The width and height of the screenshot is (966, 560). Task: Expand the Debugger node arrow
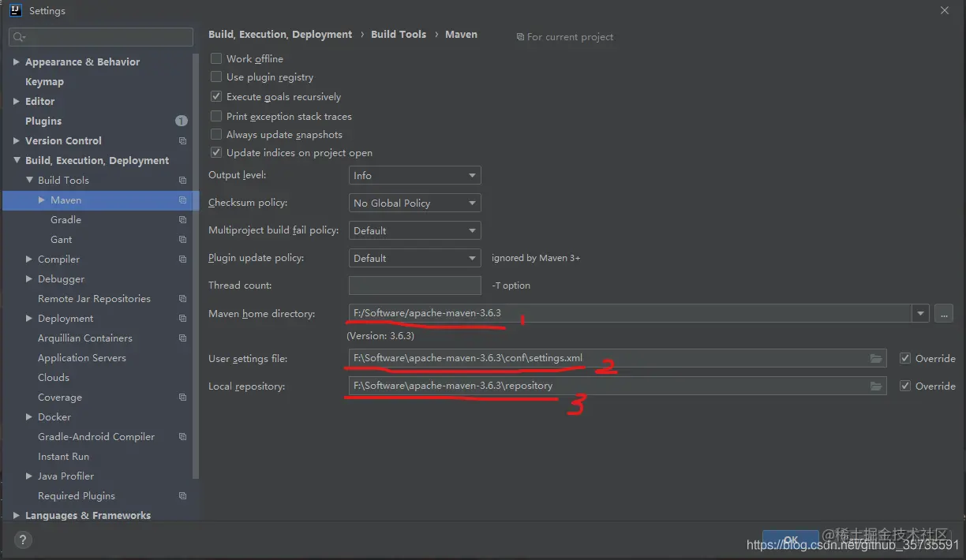(29, 279)
